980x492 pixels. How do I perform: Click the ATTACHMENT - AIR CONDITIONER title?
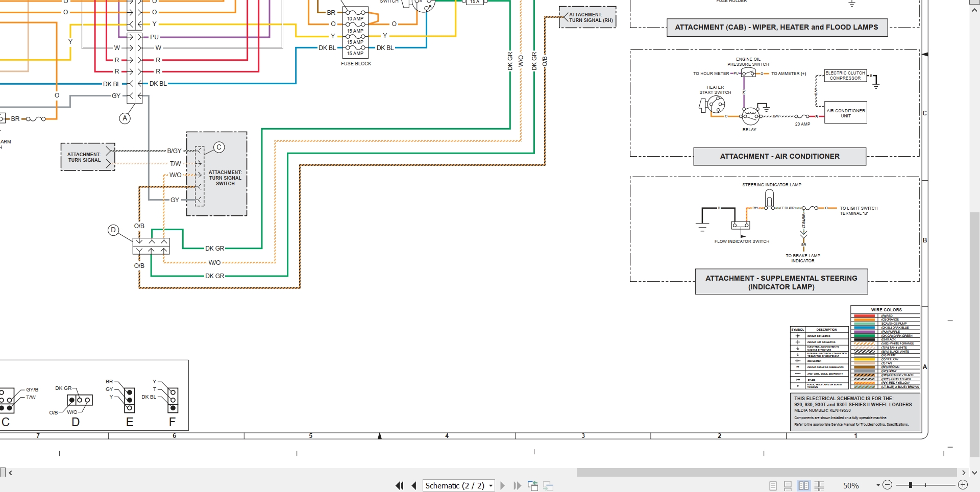(x=779, y=156)
